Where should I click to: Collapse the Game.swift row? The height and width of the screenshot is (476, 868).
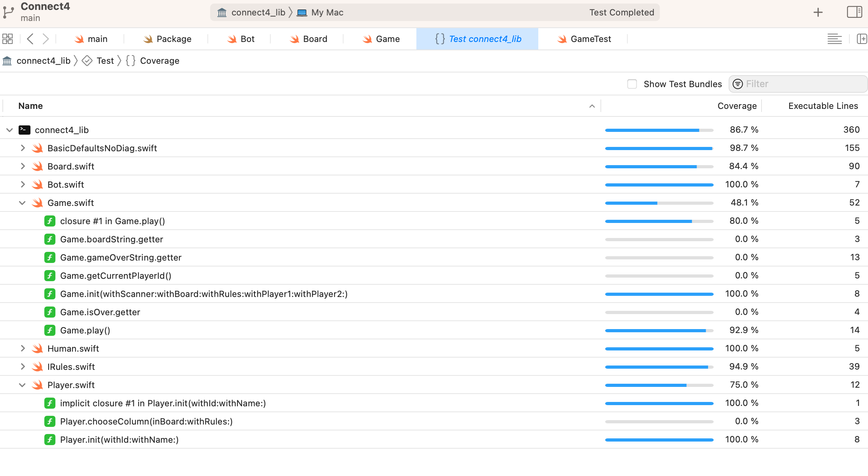[22, 203]
